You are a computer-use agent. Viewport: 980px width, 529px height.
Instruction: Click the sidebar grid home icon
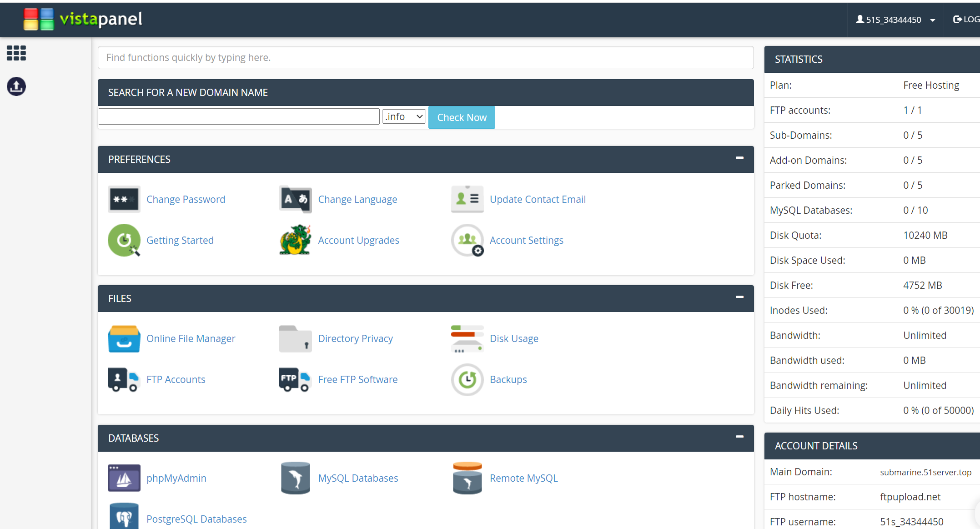(16, 53)
